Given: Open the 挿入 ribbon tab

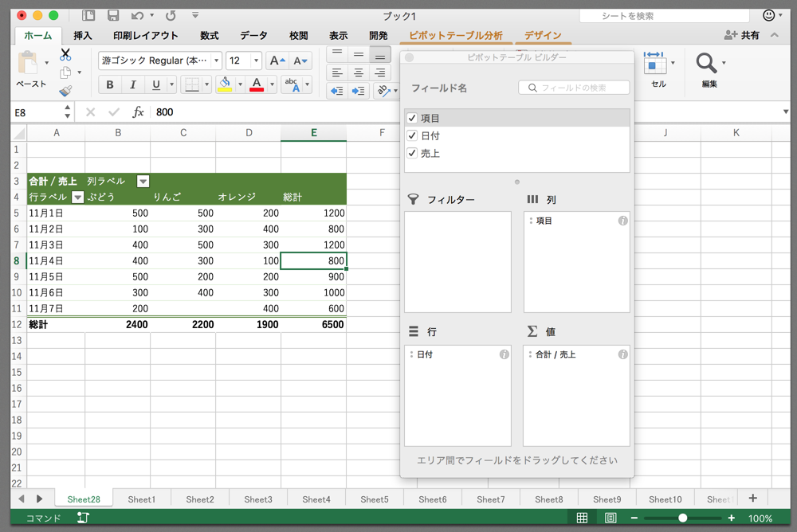Looking at the screenshot, I should 82,36.
